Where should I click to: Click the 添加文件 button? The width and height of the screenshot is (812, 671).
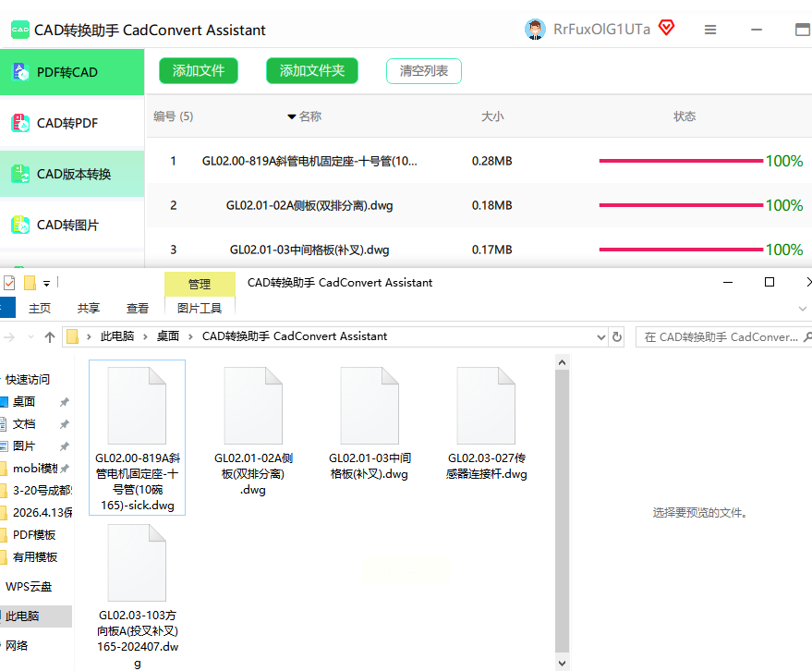pos(199,71)
